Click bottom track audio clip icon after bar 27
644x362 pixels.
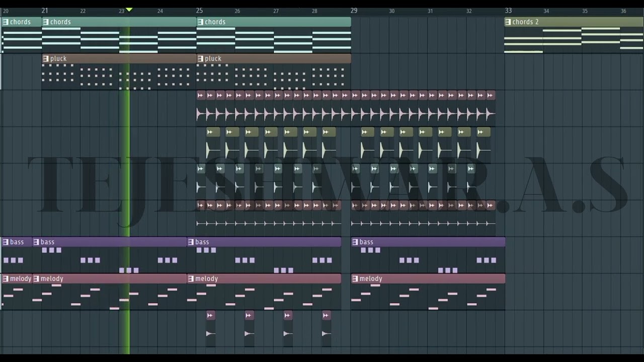[x=287, y=316]
